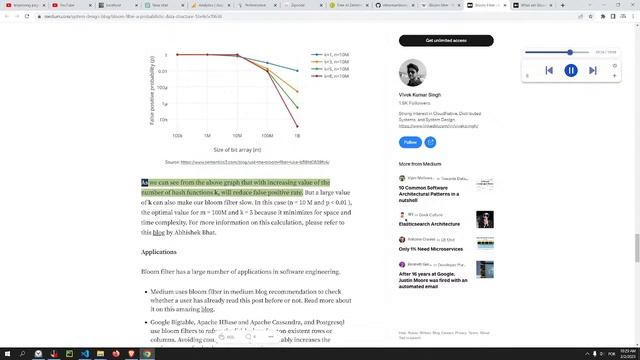Open the Justin Moore Google article
Image resolution: width=640 pixels, height=360 pixels.
coord(433,280)
